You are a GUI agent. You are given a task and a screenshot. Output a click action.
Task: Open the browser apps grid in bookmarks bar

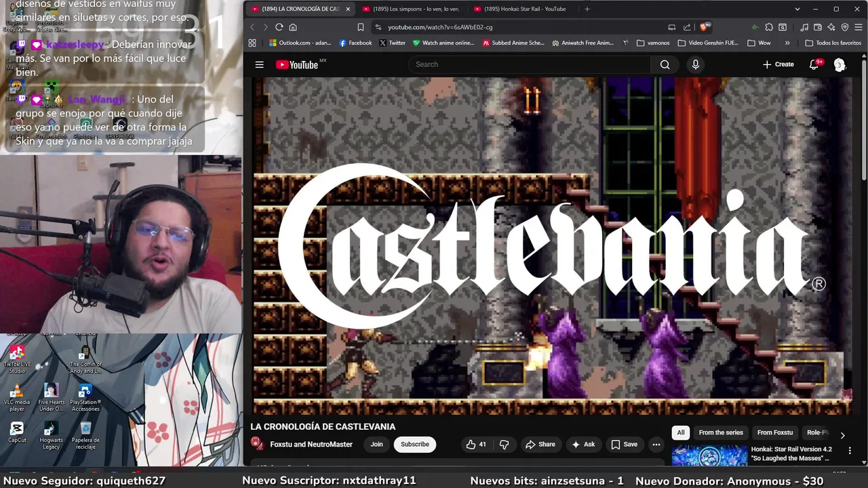pos(252,43)
